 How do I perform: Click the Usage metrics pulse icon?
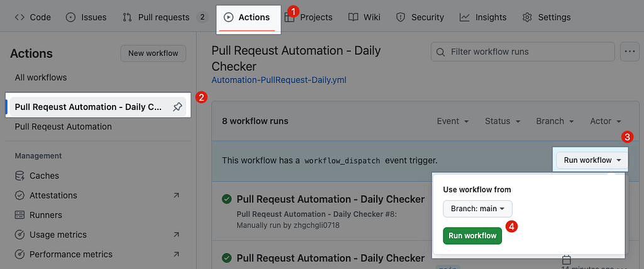19,234
